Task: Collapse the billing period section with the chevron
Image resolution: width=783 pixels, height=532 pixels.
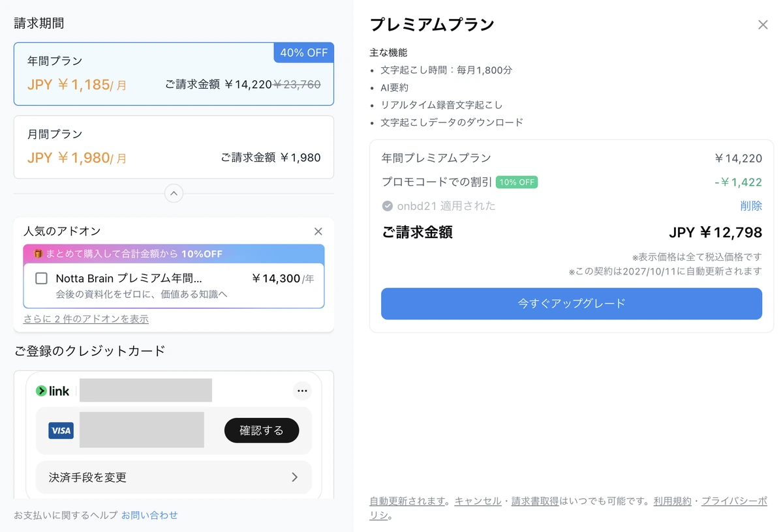Action: click(x=174, y=194)
